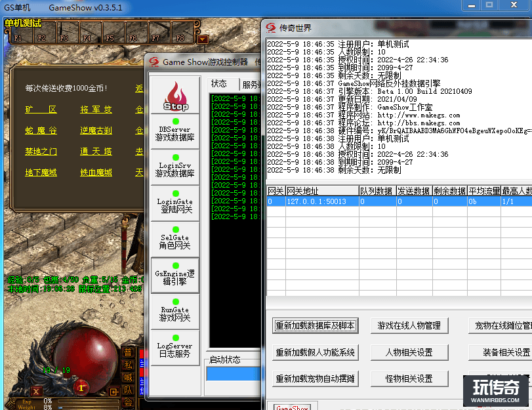Click the F7 hotkey slot
This screenshot has height=410, width=532.
[x=159, y=33]
